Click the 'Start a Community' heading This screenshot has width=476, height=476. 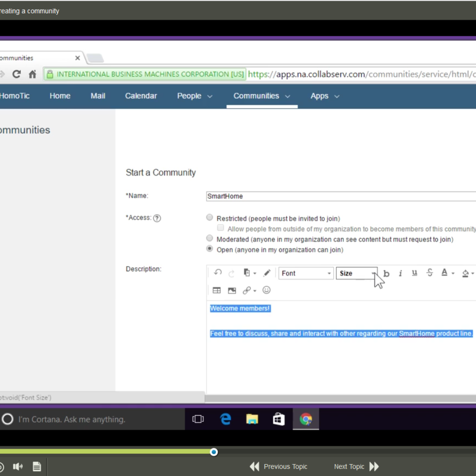tap(161, 173)
